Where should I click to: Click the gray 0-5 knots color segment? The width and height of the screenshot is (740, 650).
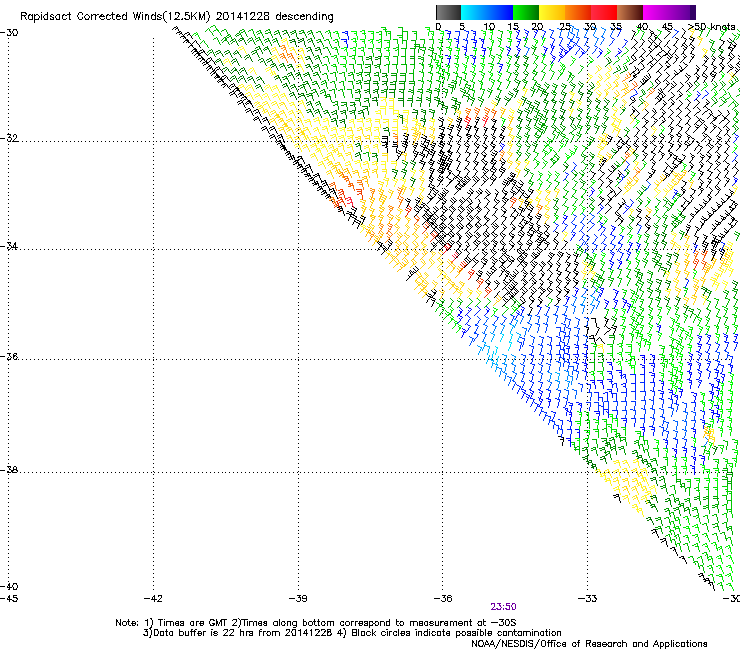448,12
